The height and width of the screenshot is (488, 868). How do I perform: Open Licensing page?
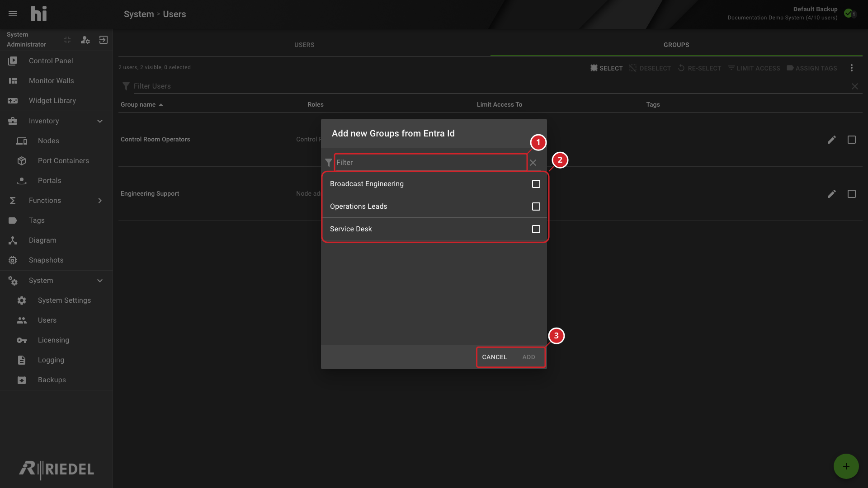[56, 340]
